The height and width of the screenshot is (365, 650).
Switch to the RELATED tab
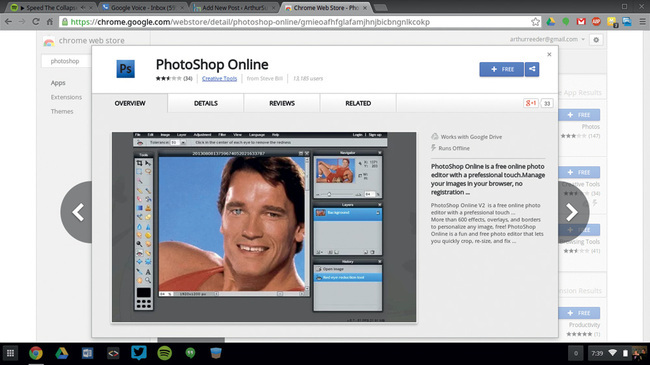(358, 103)
